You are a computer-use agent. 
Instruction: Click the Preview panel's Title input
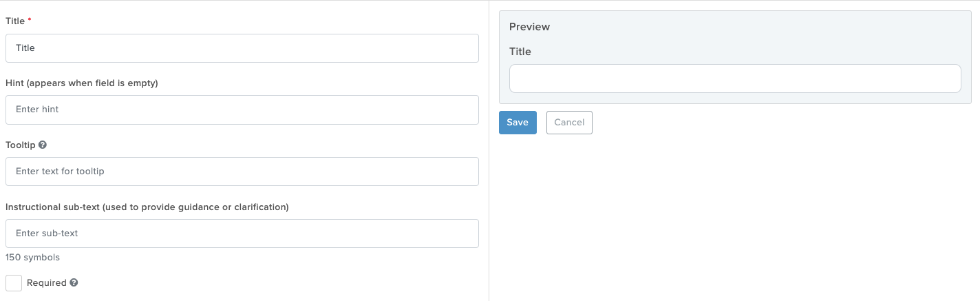coord(735,79)
